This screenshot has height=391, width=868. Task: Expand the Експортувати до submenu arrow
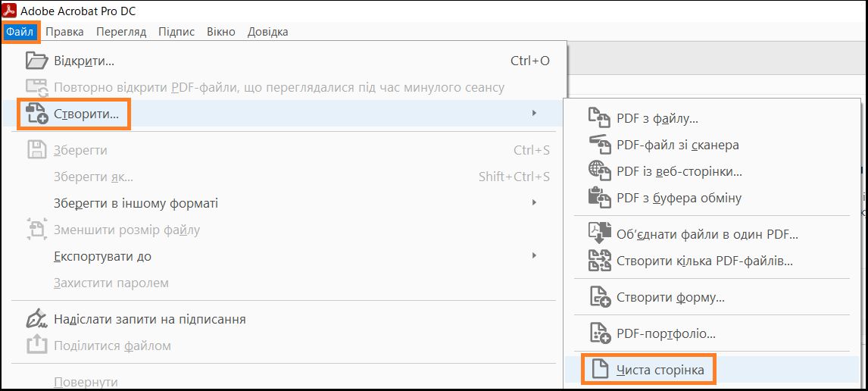click(534, 256)
